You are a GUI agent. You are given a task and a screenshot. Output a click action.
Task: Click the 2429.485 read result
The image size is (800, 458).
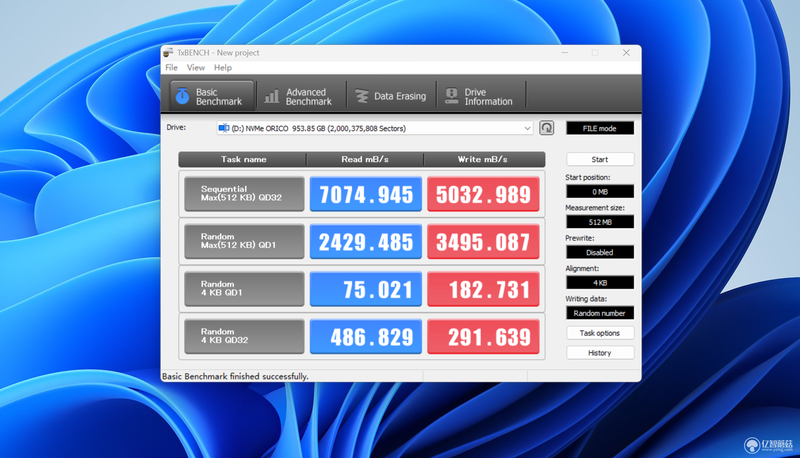pyautogui.click(x=366, y=241)
